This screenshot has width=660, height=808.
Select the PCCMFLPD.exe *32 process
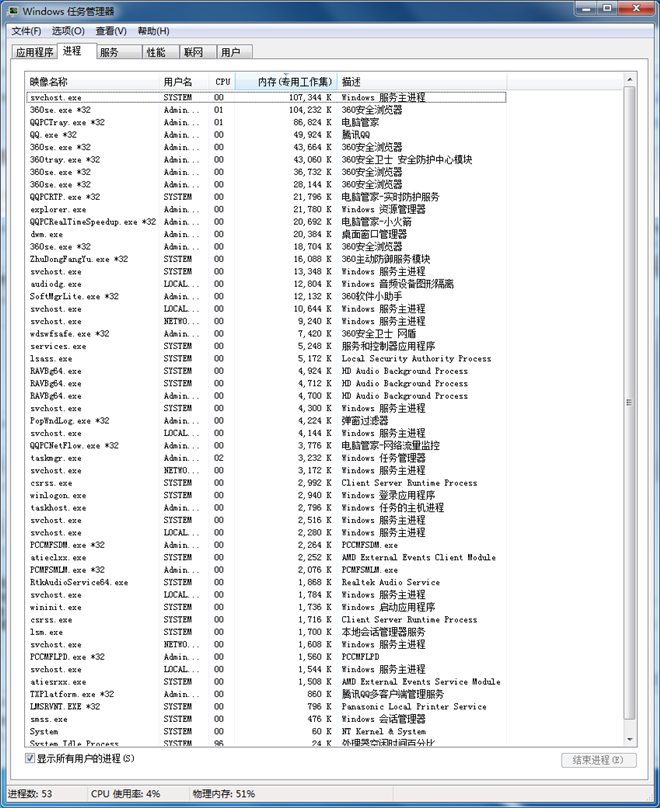[x=266, y=657]
